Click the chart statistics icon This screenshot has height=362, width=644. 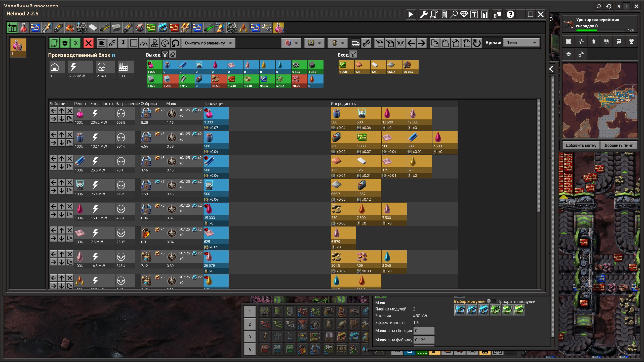click(484, 14)
